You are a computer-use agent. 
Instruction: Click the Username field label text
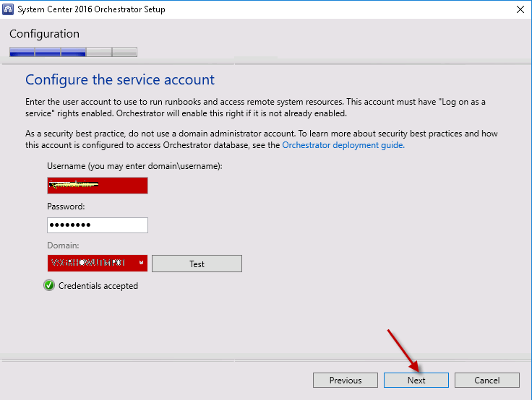[x=134, y=166]
